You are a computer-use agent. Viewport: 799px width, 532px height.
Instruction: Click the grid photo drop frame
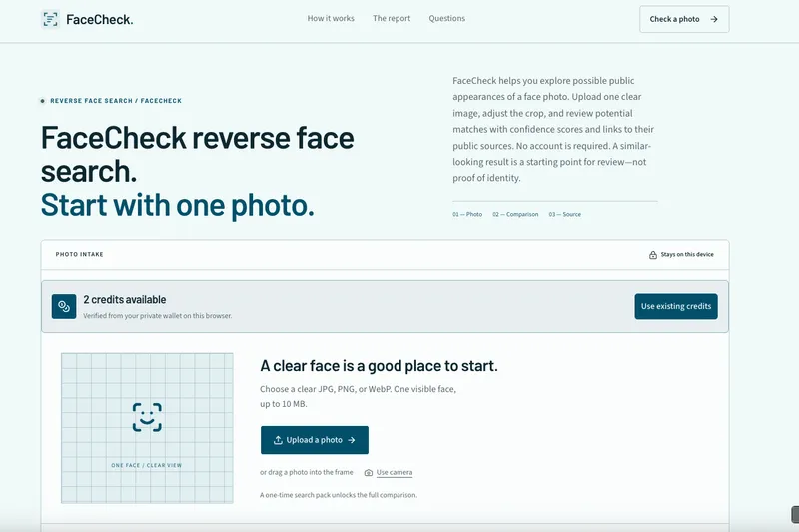[x=147, y=428]
